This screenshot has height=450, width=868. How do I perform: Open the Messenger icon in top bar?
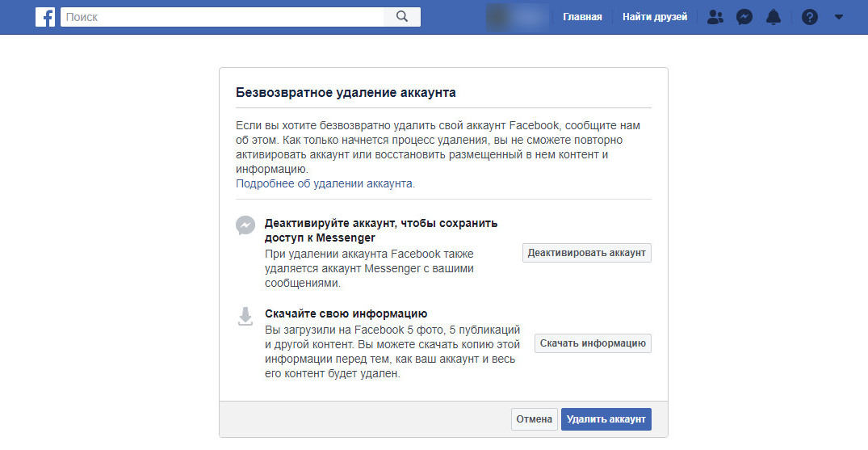tap(744, 17)
